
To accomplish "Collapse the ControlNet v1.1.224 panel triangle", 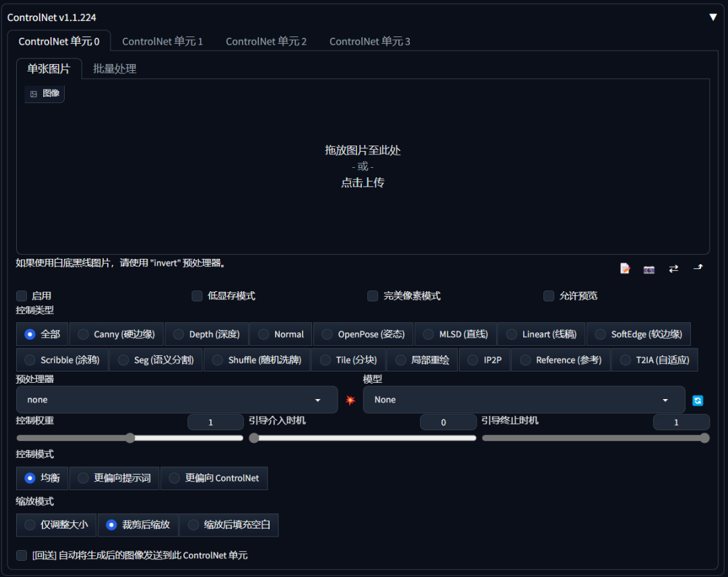I will coord(713,17).
